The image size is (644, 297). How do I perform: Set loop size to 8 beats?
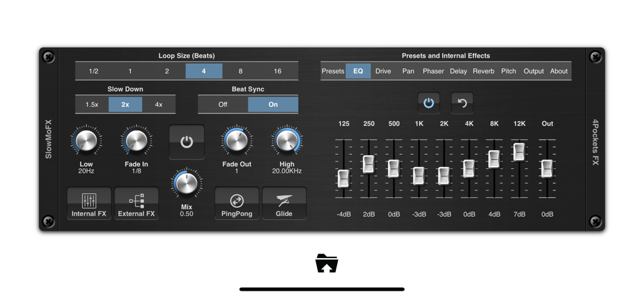pos(241,71)
